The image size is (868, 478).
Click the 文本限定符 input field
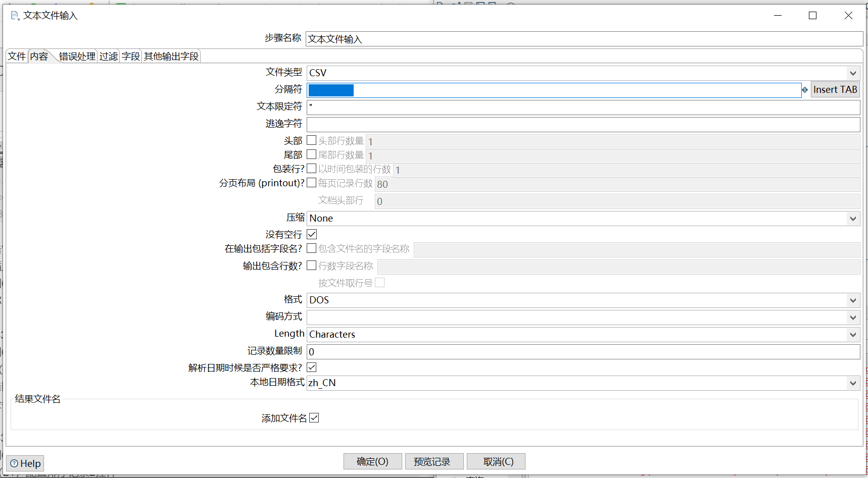pyautogui.click(x=583, y=107)
